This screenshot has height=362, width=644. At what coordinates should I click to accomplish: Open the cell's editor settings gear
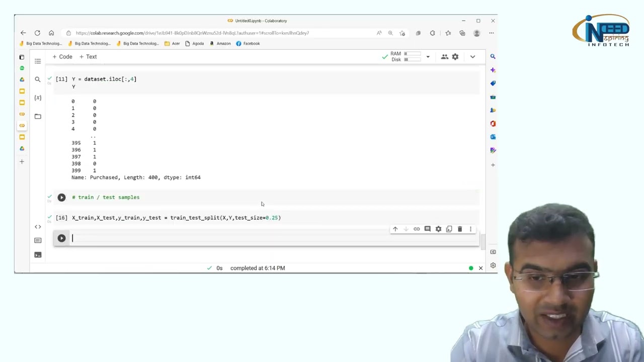point(438,229)
